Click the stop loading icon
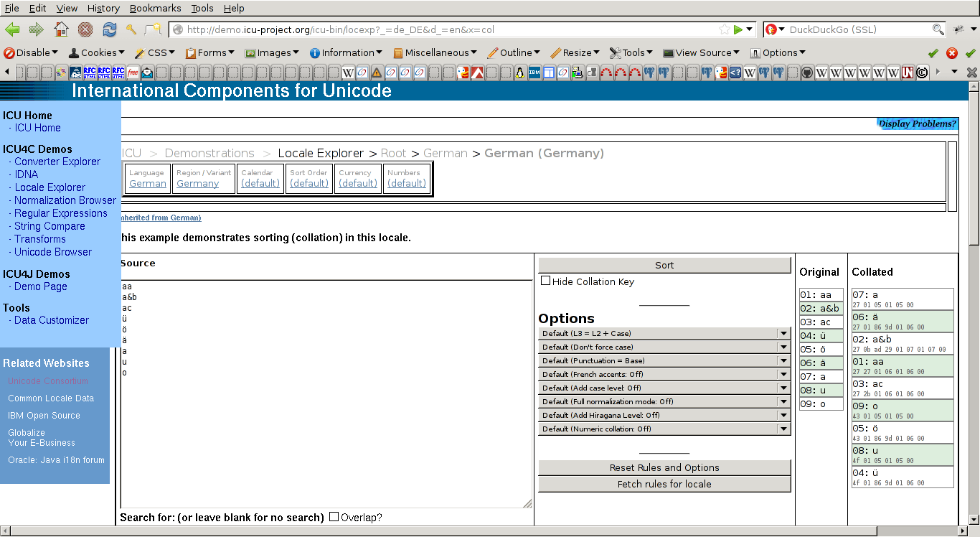Viewport: 980px width, 537px height. click(85, 29)
